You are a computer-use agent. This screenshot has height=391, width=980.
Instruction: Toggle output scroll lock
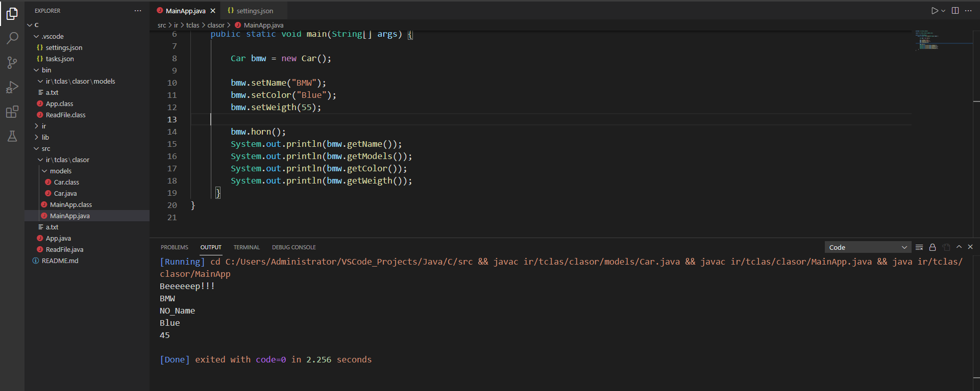(933, 247)
